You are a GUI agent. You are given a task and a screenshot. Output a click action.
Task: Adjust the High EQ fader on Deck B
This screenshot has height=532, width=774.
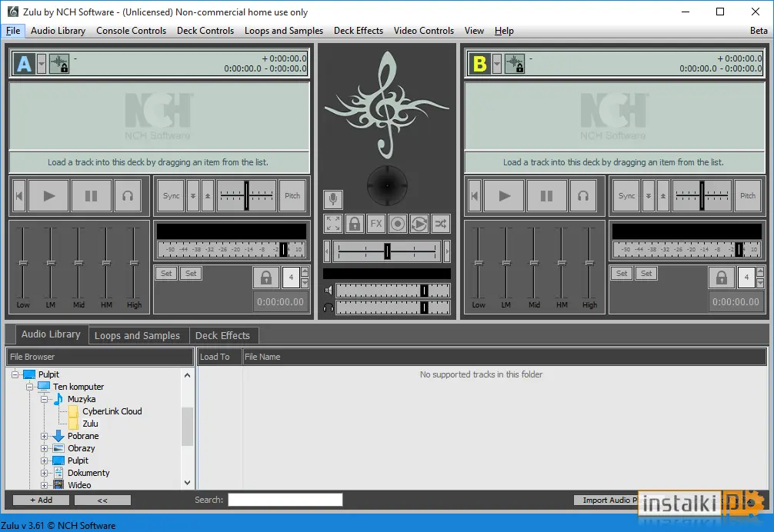coord(589,263)
